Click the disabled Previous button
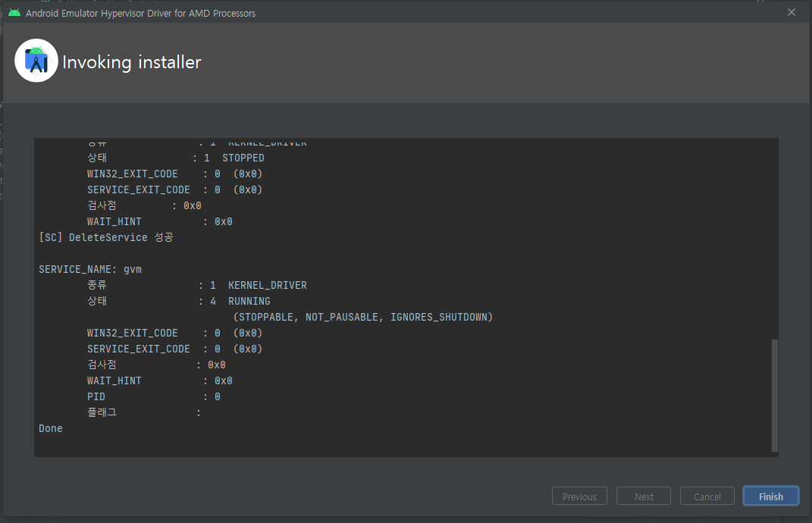The height and width of the screenshot is (523, 812). click(579, 496)
